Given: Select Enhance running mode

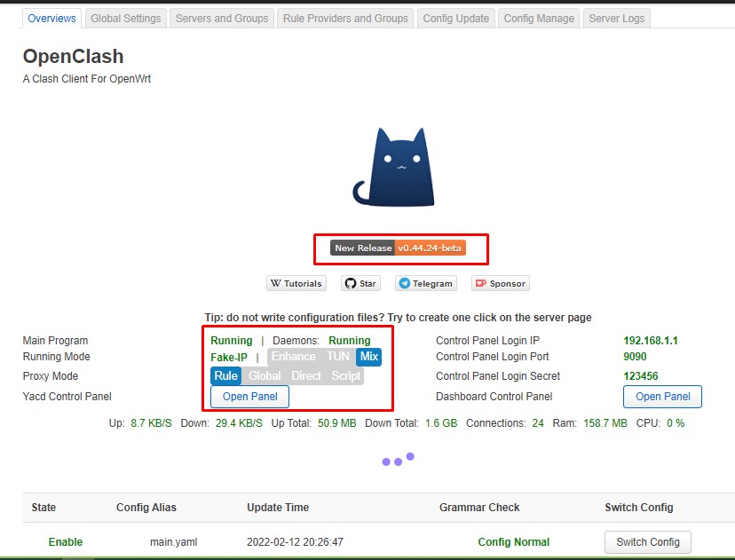Looking at the screenshot, I should click(294, 357).
